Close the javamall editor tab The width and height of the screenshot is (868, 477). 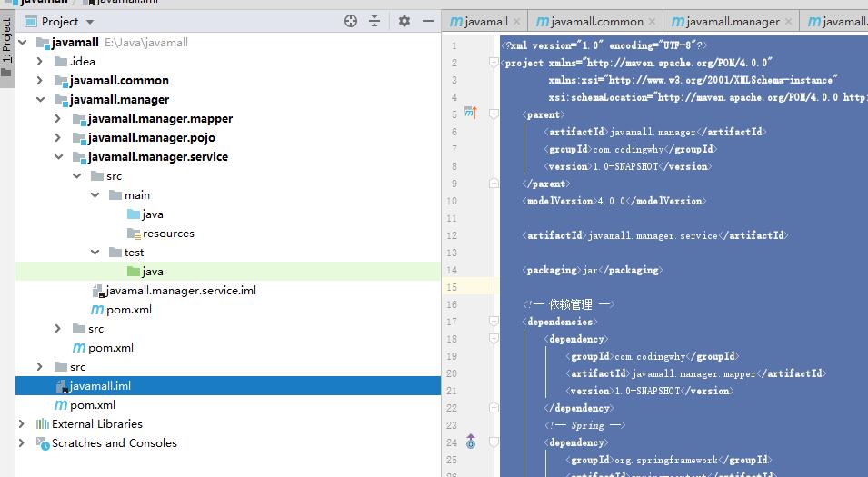[518, 21]
